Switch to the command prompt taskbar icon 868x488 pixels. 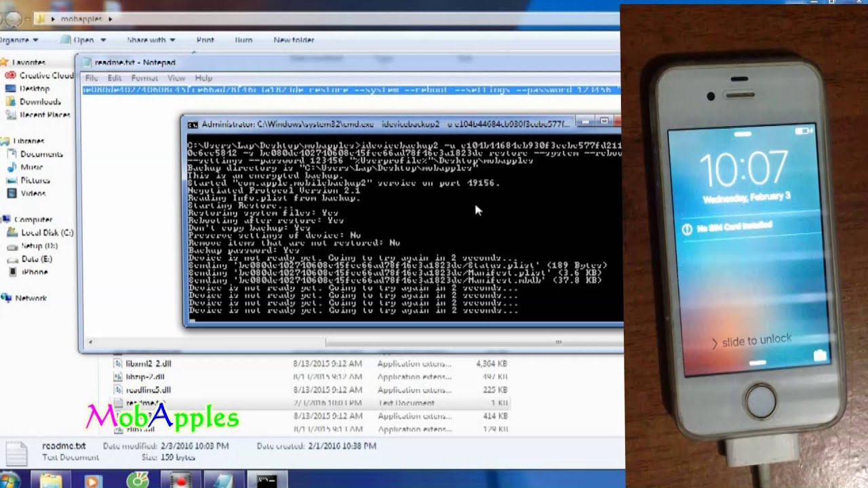pos(266,481)
